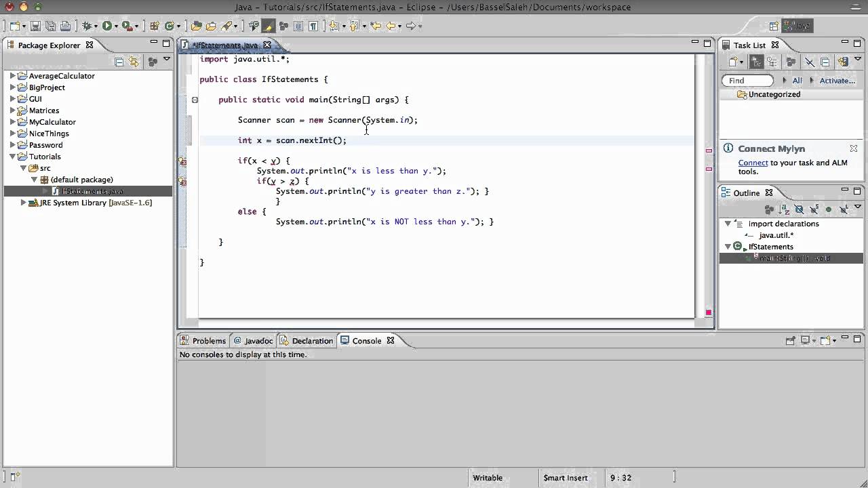Click the Last Edit Location icon
The width and height of the screenshot is (868, 488).
click(x=375, y=26)
